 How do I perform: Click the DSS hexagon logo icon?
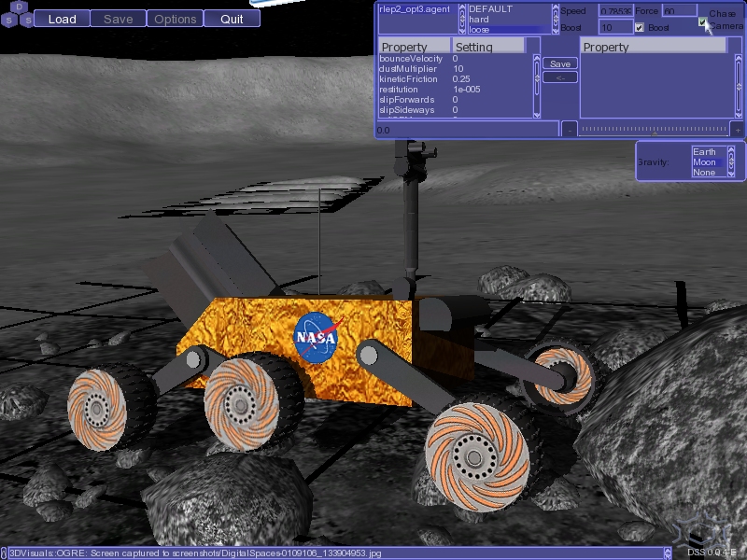[18, 14]
